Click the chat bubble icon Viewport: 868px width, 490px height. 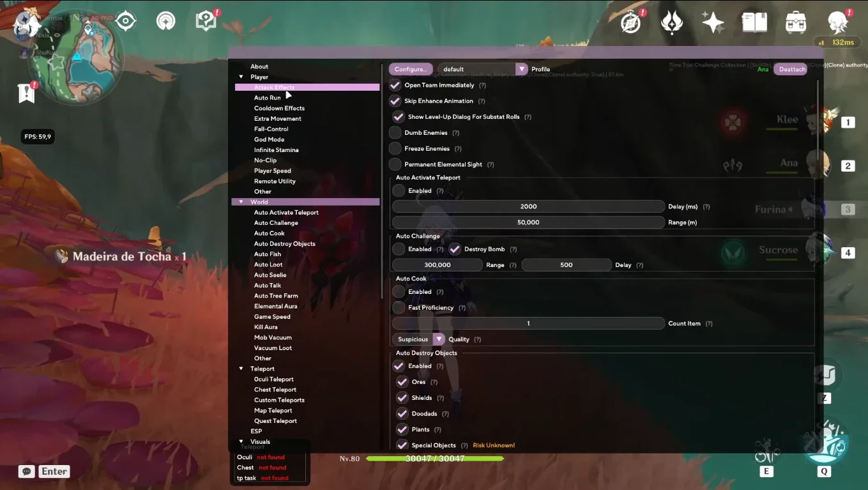point(26,471)
